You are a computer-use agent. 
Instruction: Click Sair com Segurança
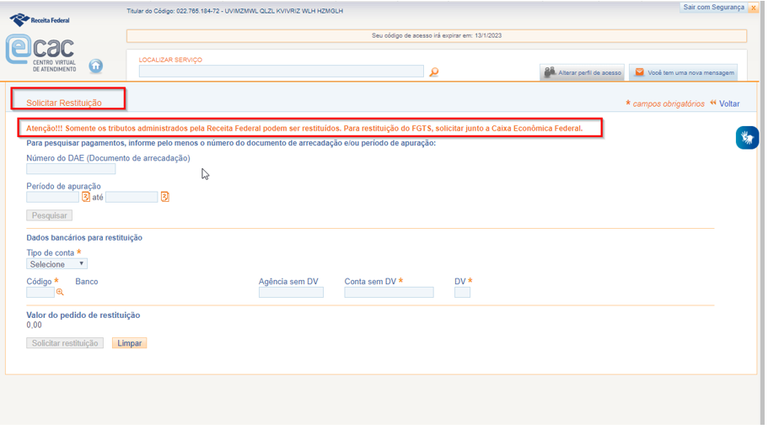pyautogui.click(x=714, y=7)
